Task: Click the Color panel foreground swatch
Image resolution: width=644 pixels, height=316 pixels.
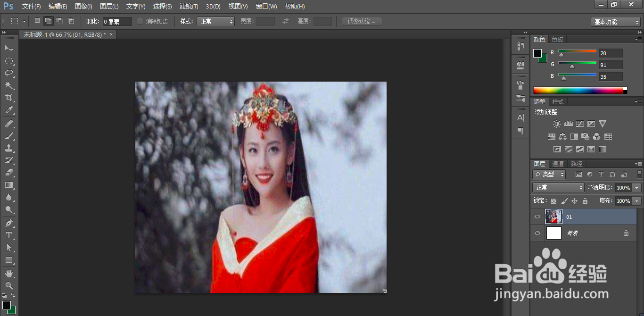Action: coord(537,53)
